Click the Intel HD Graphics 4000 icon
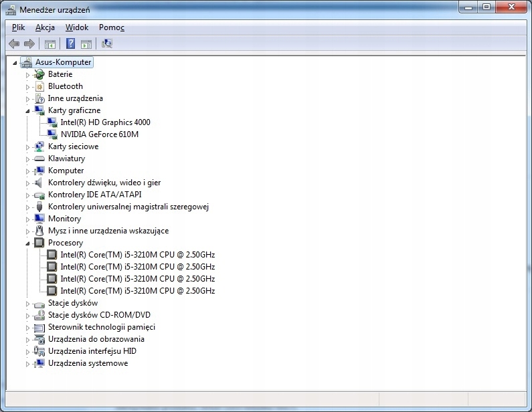Image resolution: width=532 pixels, height=412 pixels. point(52,122)
